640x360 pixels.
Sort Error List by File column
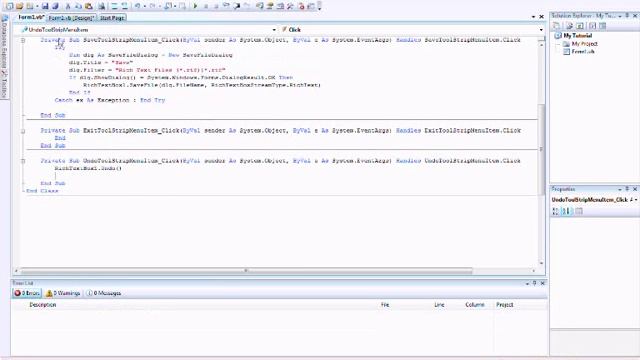[385, 305]
